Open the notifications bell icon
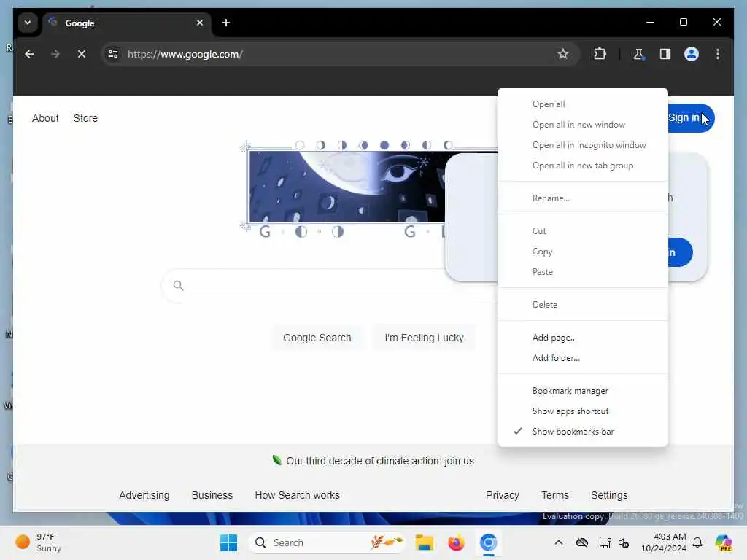 [697, 542]
